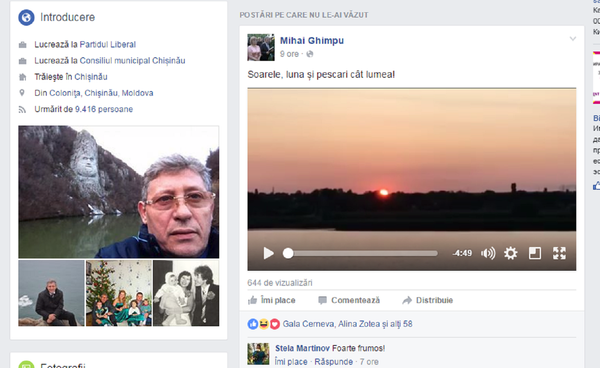Click Mihai Ghimpu's post avatar thumbnail
Image resolution: width=600 pixels, height=368 pixels.
pyautogui.click(x=261, y=47)
